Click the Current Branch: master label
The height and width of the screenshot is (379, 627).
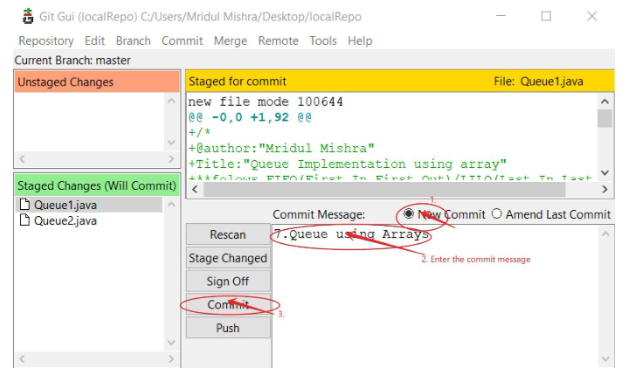coord(72,60)
